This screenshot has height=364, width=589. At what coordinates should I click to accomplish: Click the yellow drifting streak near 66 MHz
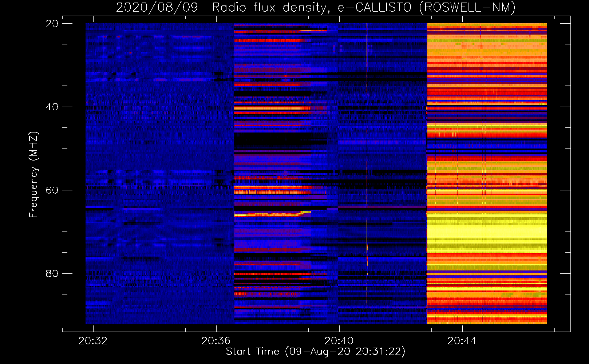pos(273,214)
